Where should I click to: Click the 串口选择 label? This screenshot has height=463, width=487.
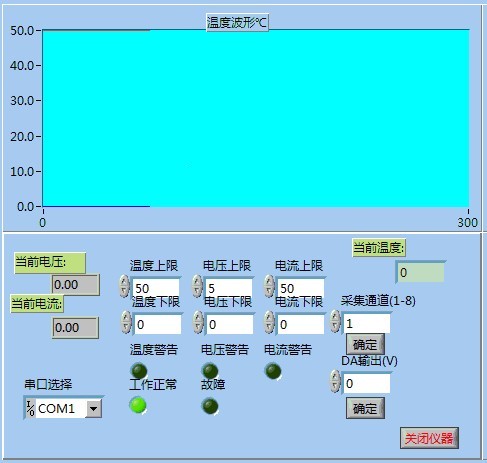[x=48, y=384]
